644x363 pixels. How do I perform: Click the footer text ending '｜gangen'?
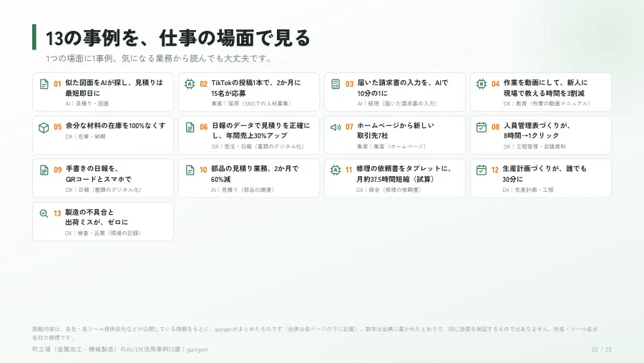click(x=120, y=349)
